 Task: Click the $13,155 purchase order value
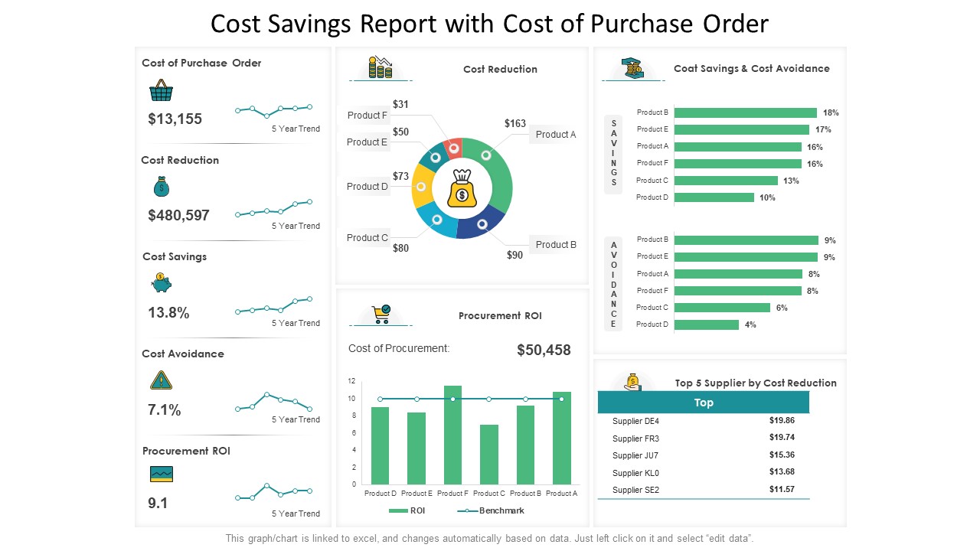click(x=175, y=119)
